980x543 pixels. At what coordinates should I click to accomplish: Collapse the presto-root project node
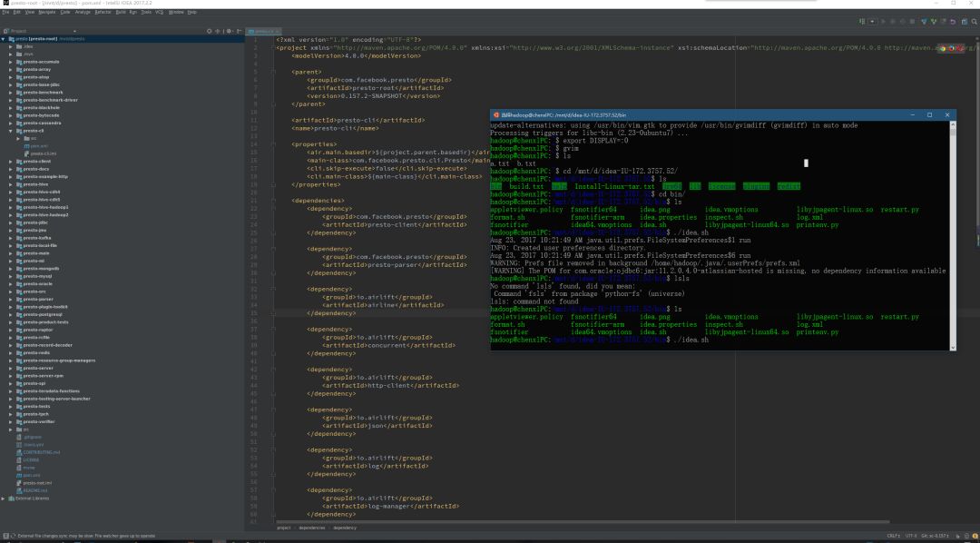point(3,39)
